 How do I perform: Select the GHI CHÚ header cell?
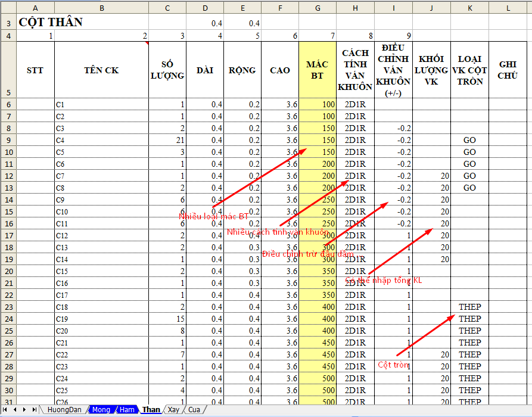508,70
